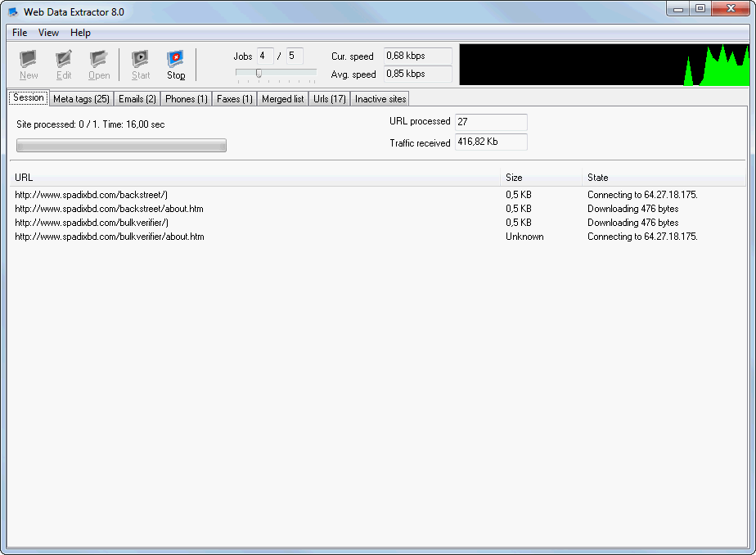
Task: View the Inactive sites tab
Action: point(380,98)
